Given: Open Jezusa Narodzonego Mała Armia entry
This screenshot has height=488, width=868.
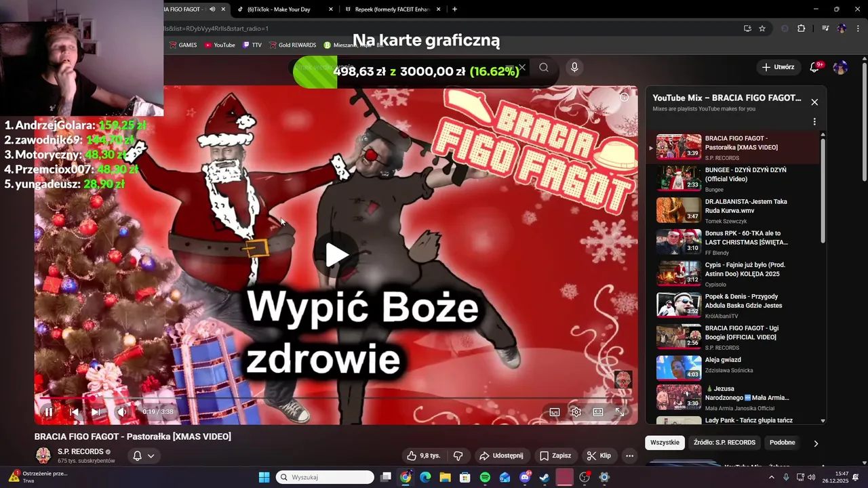Looking at the screenshot, I should click(x=734, y=397).
